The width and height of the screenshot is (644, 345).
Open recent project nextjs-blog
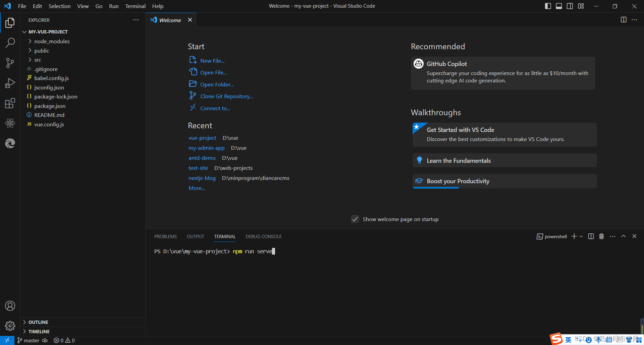pos(202,178)
